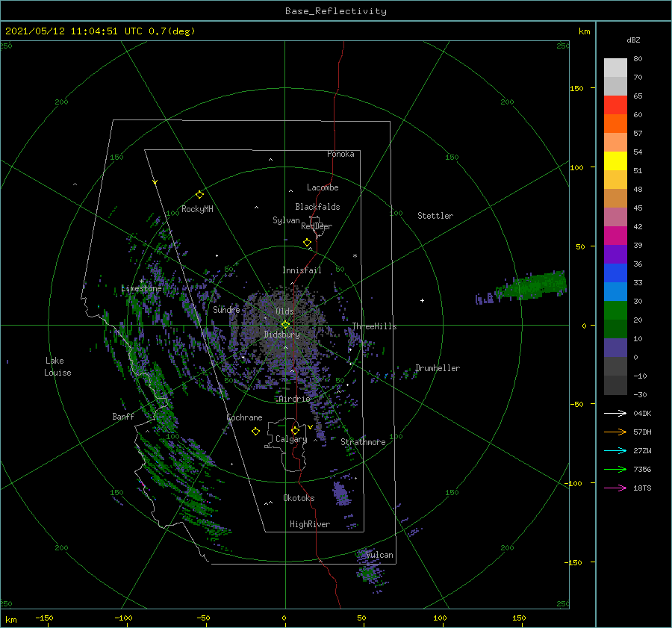Click the green echo cluster south of Vulcan

point(370,572)
